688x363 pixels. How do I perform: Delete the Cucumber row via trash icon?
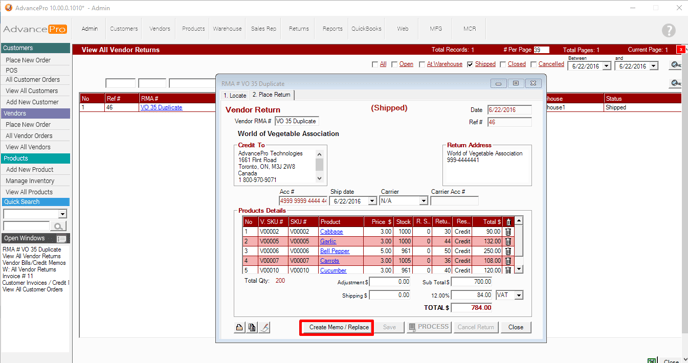point(508,270)
